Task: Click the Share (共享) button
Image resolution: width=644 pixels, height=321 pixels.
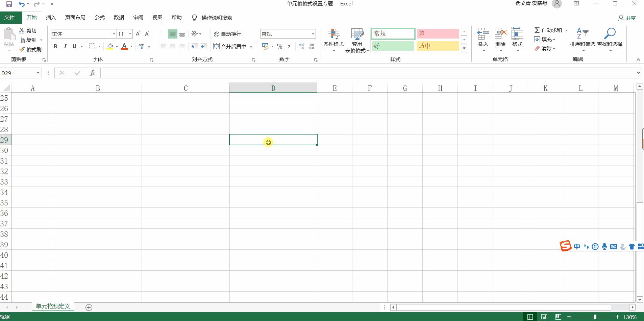Action: point(627,18)
